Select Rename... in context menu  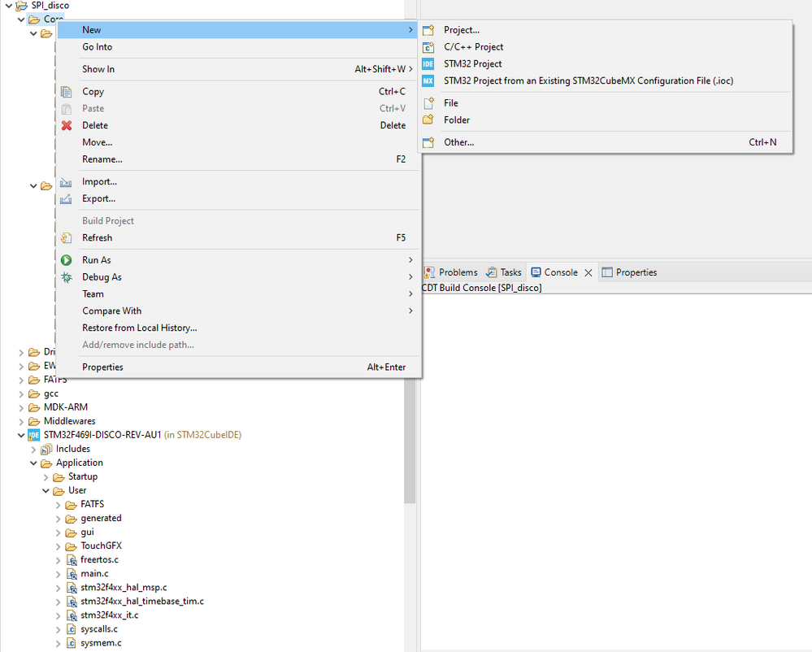(239, 159)
